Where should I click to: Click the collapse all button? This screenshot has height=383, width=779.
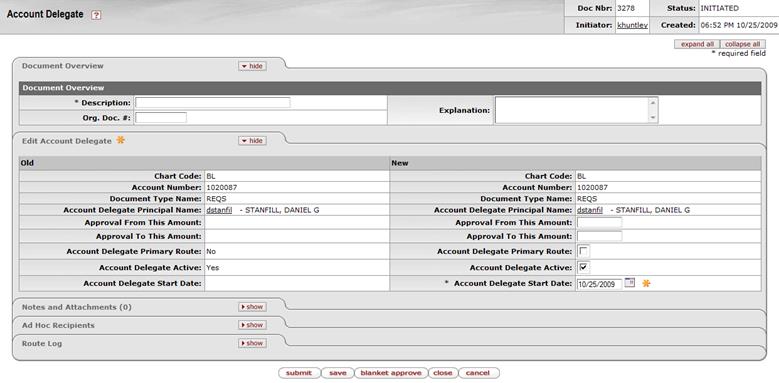click(742, 44)
